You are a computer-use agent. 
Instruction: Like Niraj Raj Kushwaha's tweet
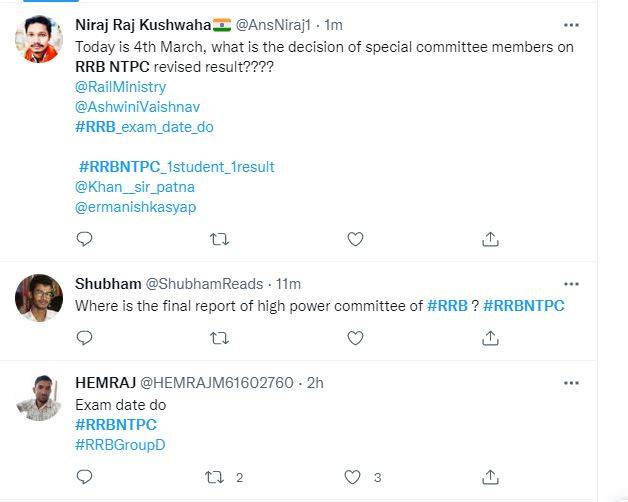(x=355, y=239)
